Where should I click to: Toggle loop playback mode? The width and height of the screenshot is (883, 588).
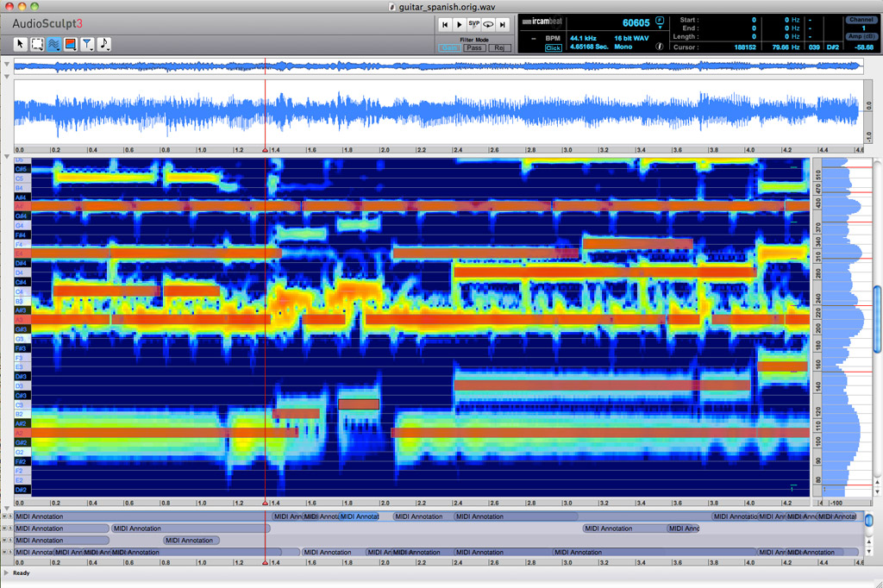point(488,25)
